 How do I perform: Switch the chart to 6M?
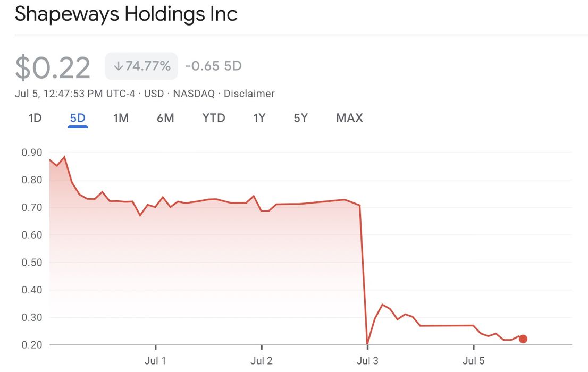point(165,118)
